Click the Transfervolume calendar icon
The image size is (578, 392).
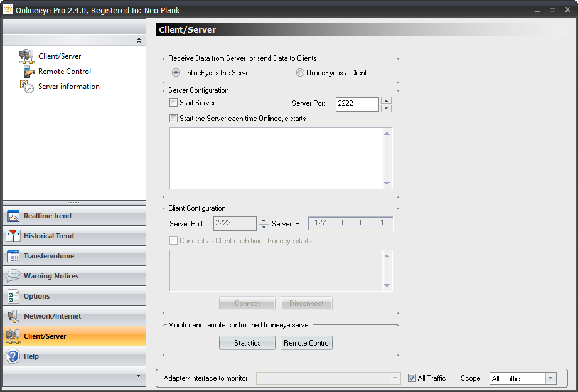tap(13, 256)
